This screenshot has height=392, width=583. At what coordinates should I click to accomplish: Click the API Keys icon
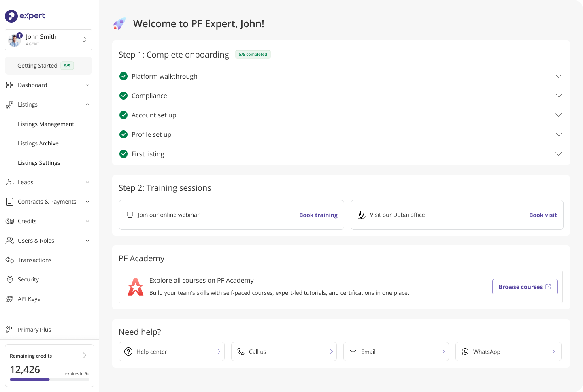tap(10, 299)
